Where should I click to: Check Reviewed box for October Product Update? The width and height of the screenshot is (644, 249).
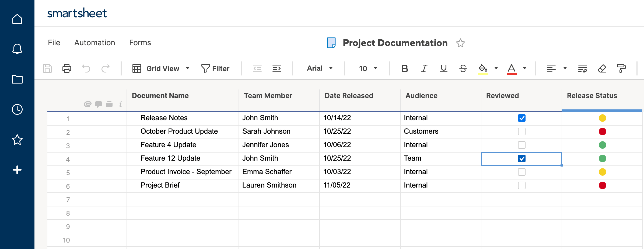(521, 132)
